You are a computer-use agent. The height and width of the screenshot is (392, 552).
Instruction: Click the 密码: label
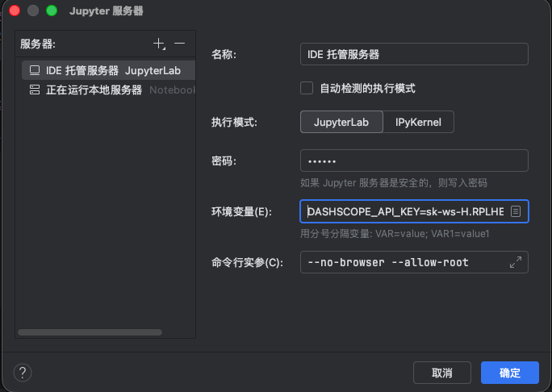click(224, 161)
